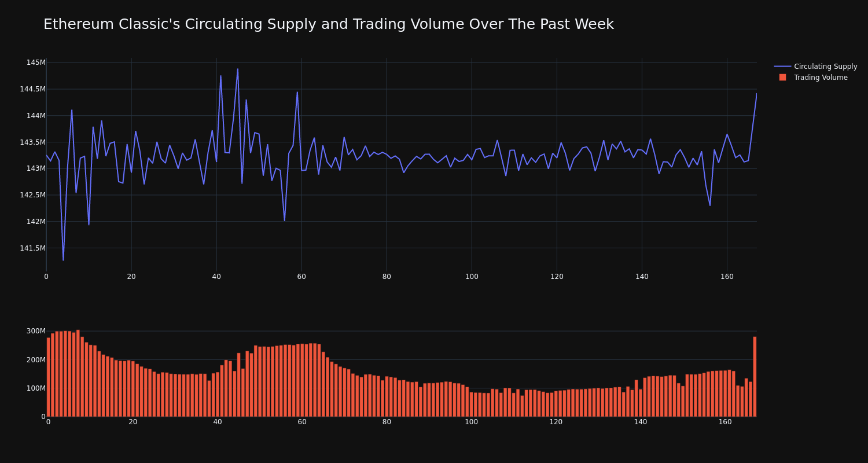The image size is (868, 463).
Task: Click the 100 tick on supply chart x-axis
Action: tap(472, 277)
